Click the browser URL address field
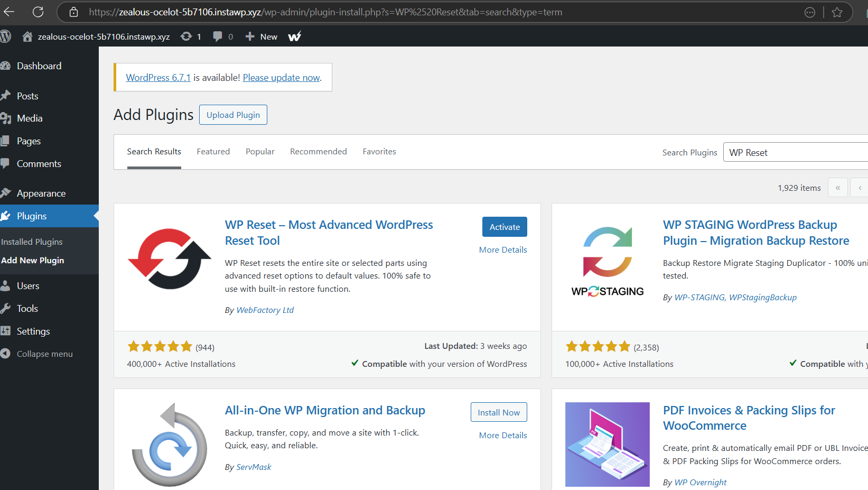This screenshot has height=490, width=868. coord(325,12)
